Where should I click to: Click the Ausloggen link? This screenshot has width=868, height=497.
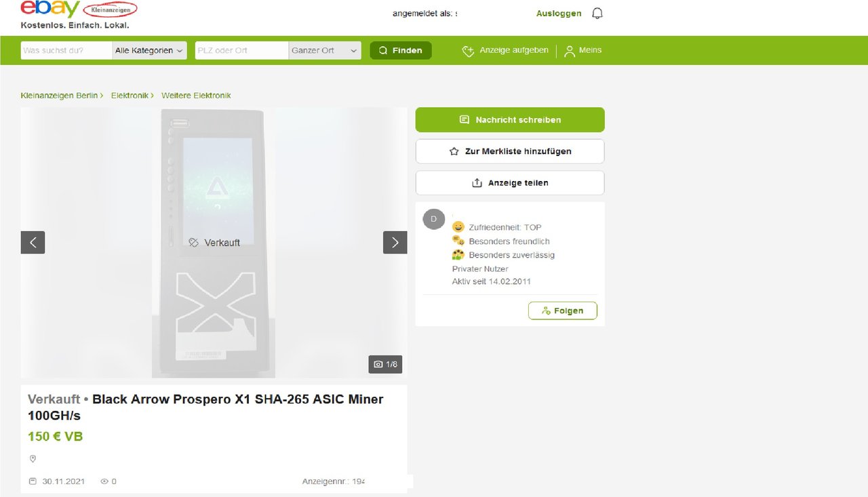[x=559, y=14]
